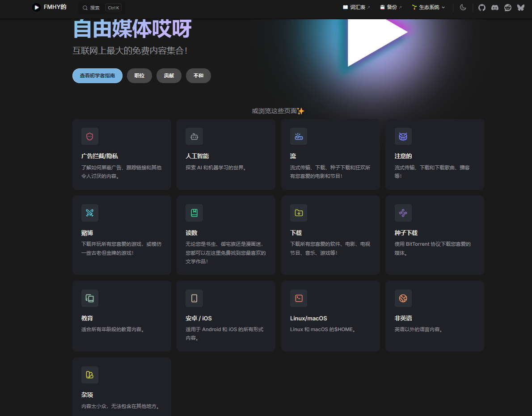Image resolution: width=532 pixels, height=416 pixels.
Task: Click the heading 自由媒体哎呀
Action: (132, 29)
